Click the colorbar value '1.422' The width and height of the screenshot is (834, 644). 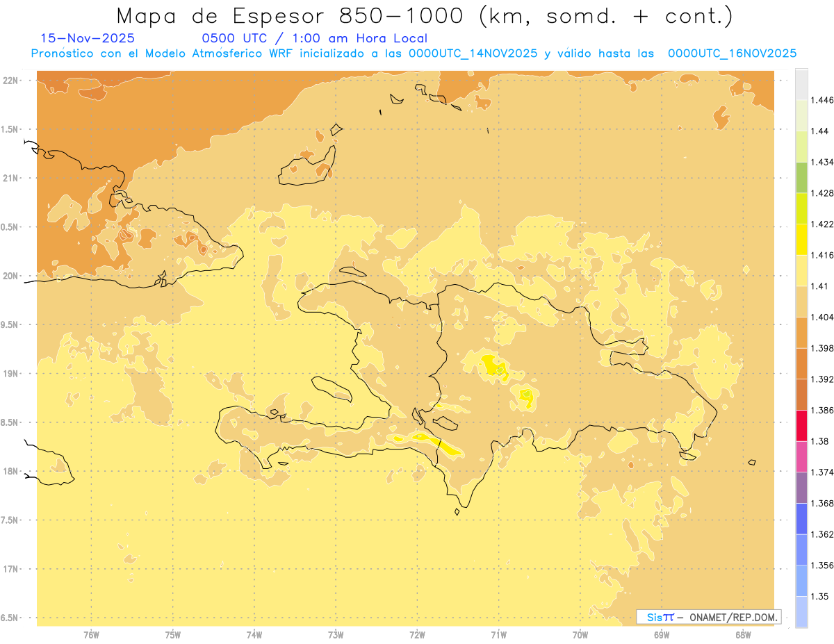821,224
